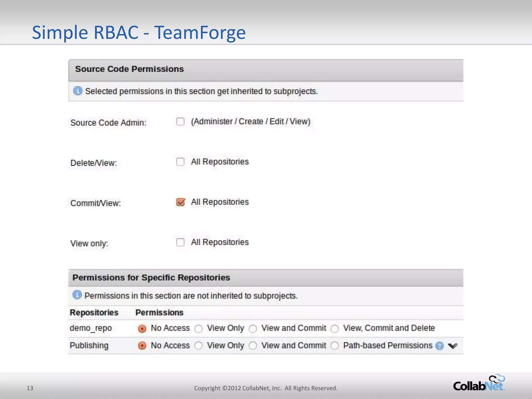
Task: Enable the Source Code Admin checkbox
Action: coord(180,122)
